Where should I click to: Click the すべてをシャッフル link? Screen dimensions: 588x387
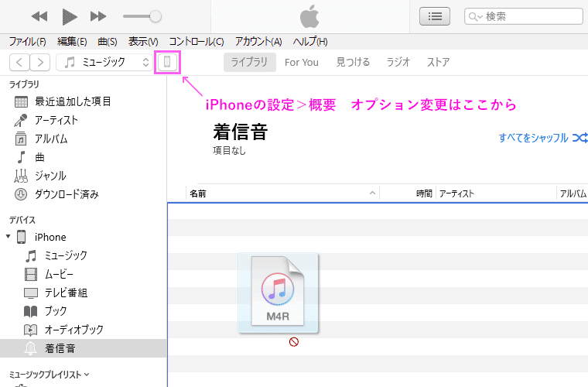point(533,138)
